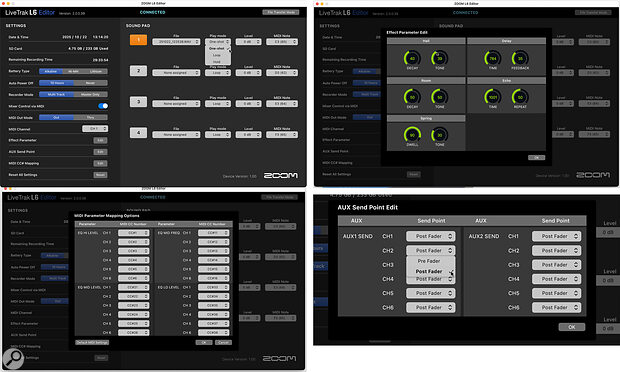Select sound pad 2 button

coord(138,71)
